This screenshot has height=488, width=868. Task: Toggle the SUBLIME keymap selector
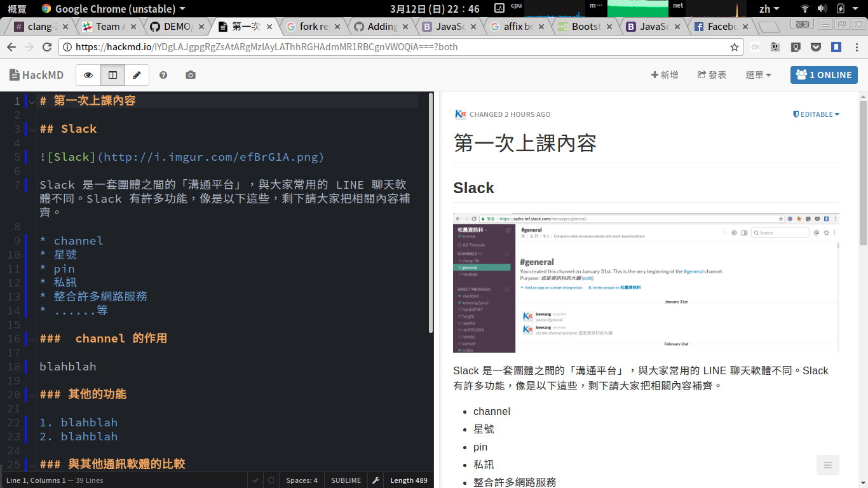(346, 480)
